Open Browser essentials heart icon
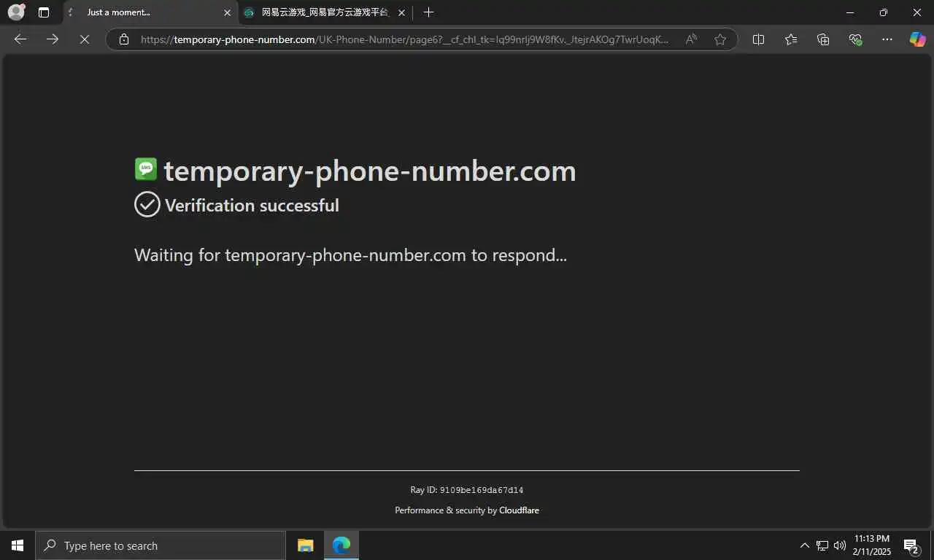 [855, 39]
